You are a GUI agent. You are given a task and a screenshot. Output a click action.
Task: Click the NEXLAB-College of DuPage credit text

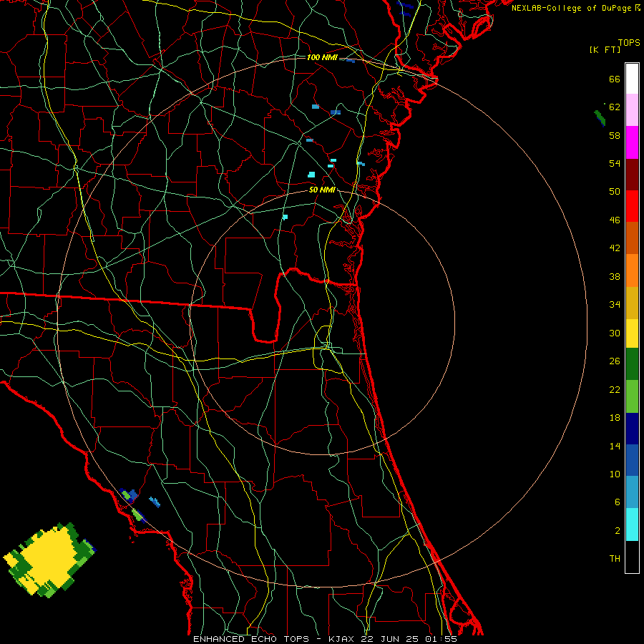click(x=575, y=8)
